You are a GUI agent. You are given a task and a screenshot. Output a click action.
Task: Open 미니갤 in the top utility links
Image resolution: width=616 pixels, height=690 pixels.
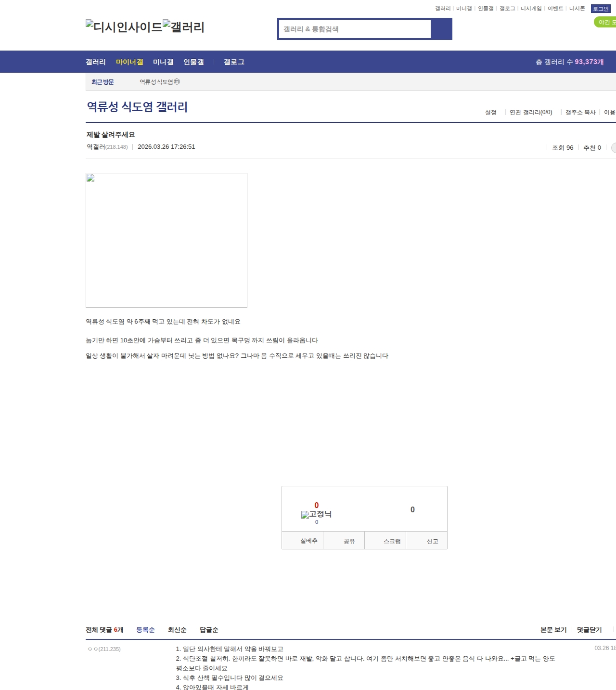[464, 9]
